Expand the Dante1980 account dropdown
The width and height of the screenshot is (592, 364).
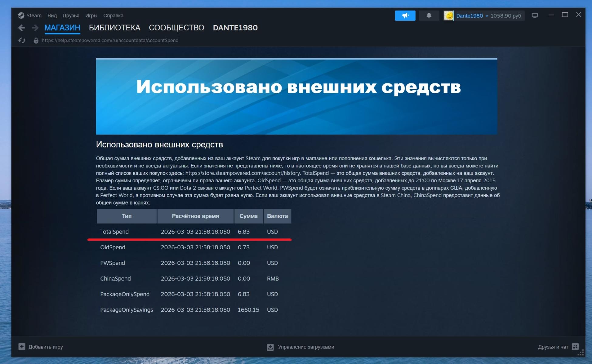pos(487,16)
